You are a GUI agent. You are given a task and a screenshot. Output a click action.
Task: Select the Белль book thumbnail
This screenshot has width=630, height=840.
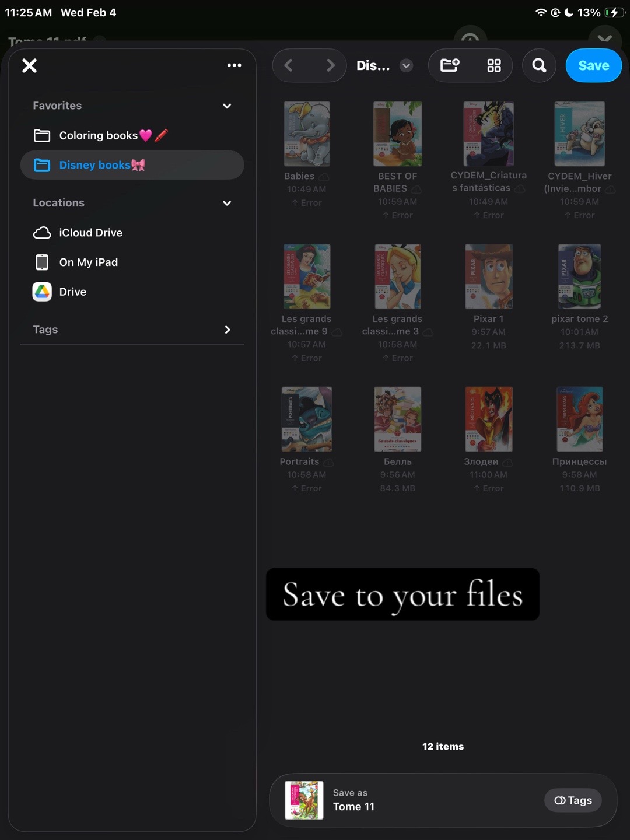[x=398, y=419]
